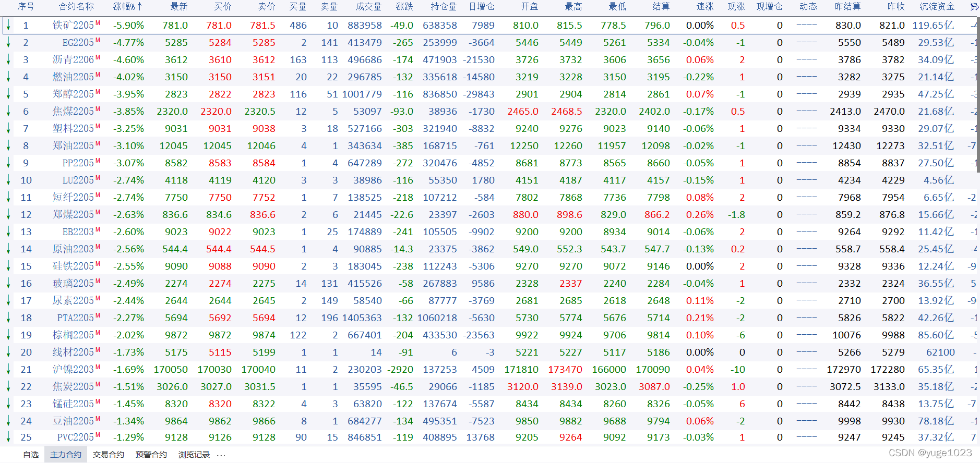Go to the 浏览记录 tab
This screenshot has height=463, width=980.
tap(194, 455)
